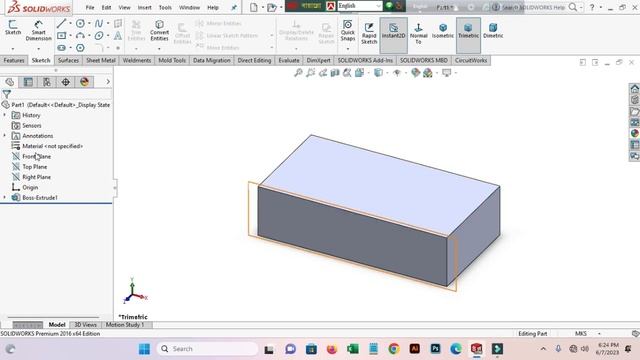Open View Settings monitor icon
The height and width of the screenshot is (360, 640).
tap(447, 73)
